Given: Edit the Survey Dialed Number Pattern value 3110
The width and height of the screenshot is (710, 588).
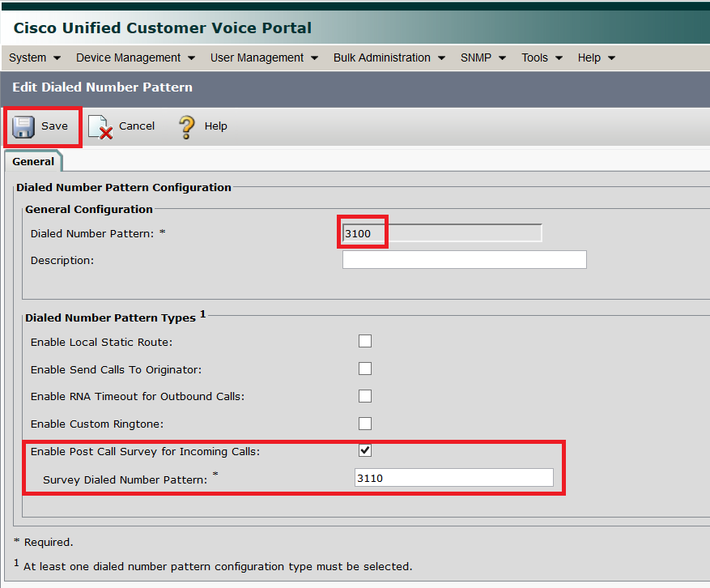Looking at the screenshot, I should point(453,477).
